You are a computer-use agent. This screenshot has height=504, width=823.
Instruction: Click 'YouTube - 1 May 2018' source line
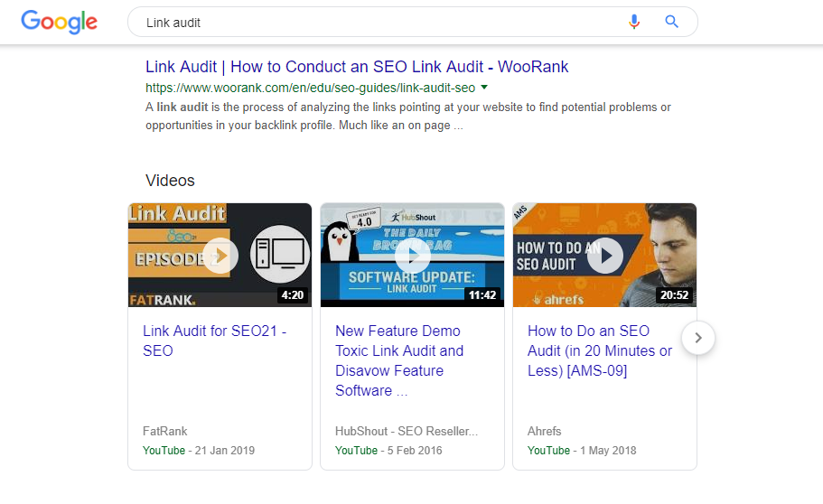point(582,451)
